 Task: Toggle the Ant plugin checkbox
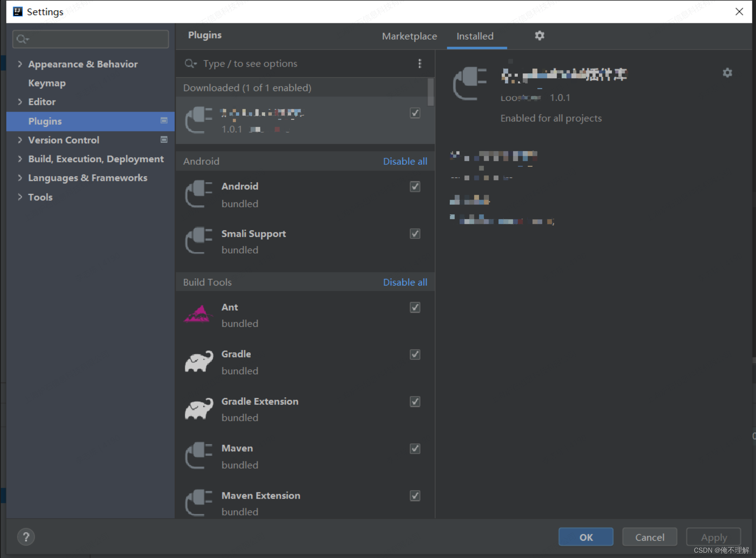pos(415,307)
